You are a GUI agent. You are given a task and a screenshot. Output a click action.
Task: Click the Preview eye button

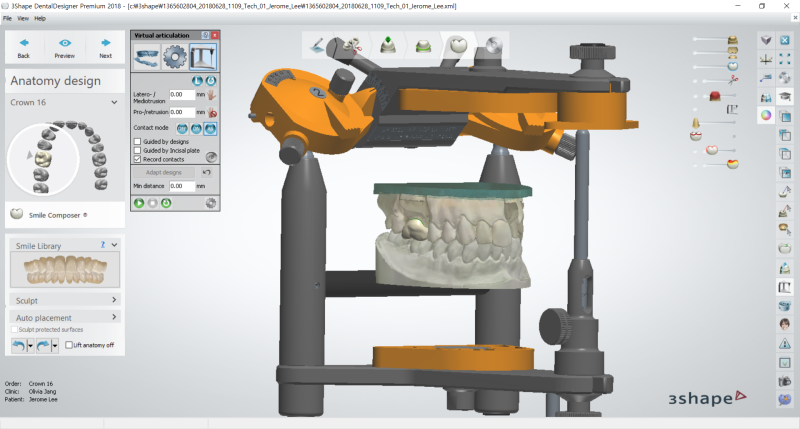coord(65,48)
